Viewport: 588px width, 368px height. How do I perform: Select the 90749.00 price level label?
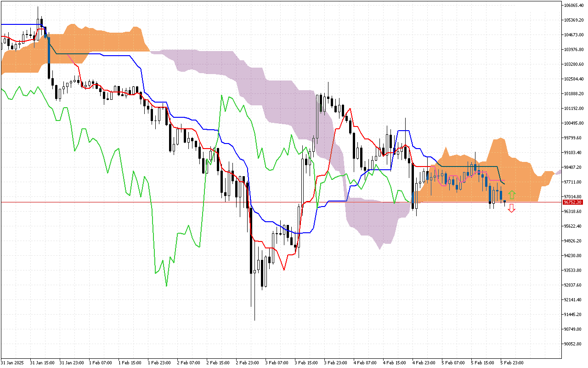[x=573, y=329]
